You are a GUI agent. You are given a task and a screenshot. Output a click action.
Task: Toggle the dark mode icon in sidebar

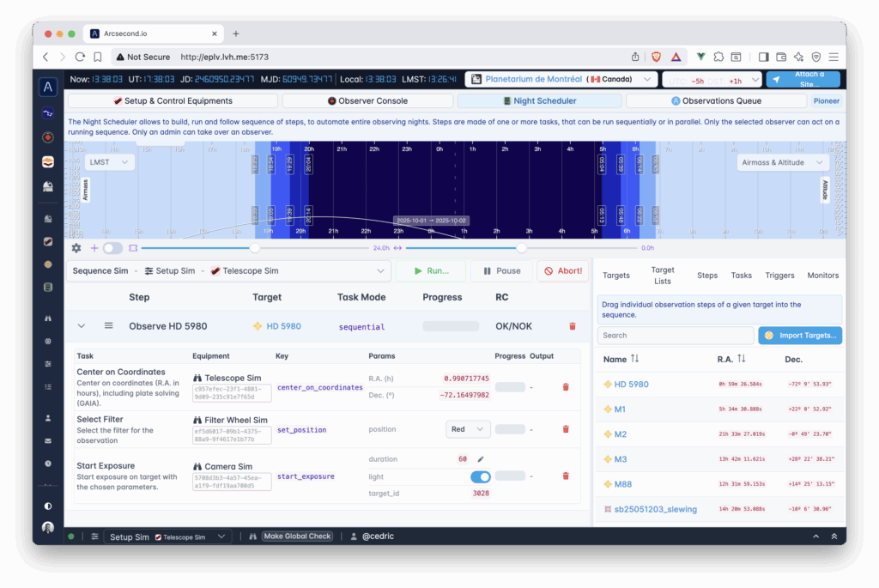click(x=48, y=506)
